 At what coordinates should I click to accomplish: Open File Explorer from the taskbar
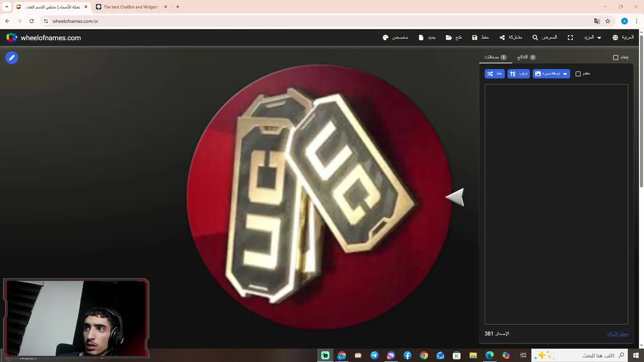[x=473, y=355]
